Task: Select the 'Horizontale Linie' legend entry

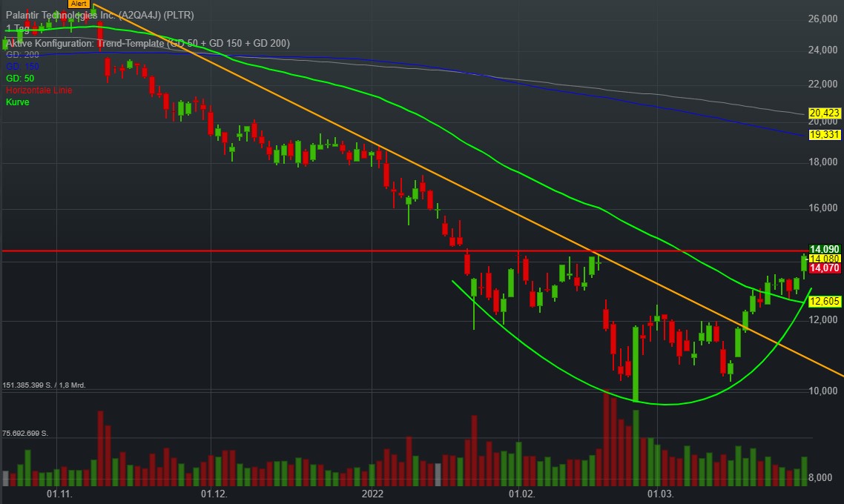Action: click(x=39, y=90)
